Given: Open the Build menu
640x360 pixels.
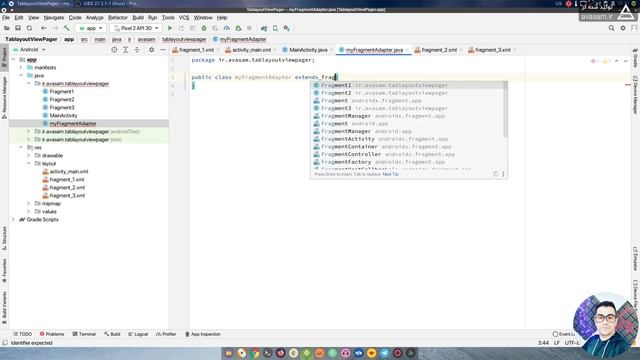Looking at the screenshot, I should [x=138, y=18].
